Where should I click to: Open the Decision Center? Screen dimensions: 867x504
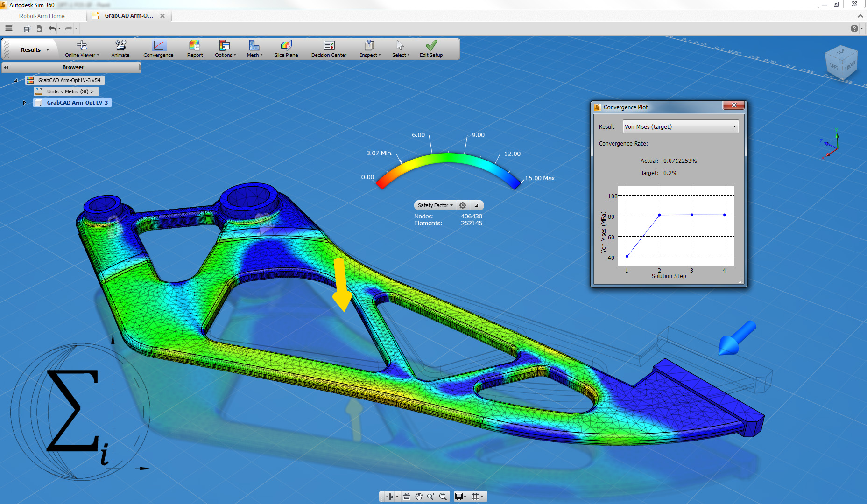329,49
